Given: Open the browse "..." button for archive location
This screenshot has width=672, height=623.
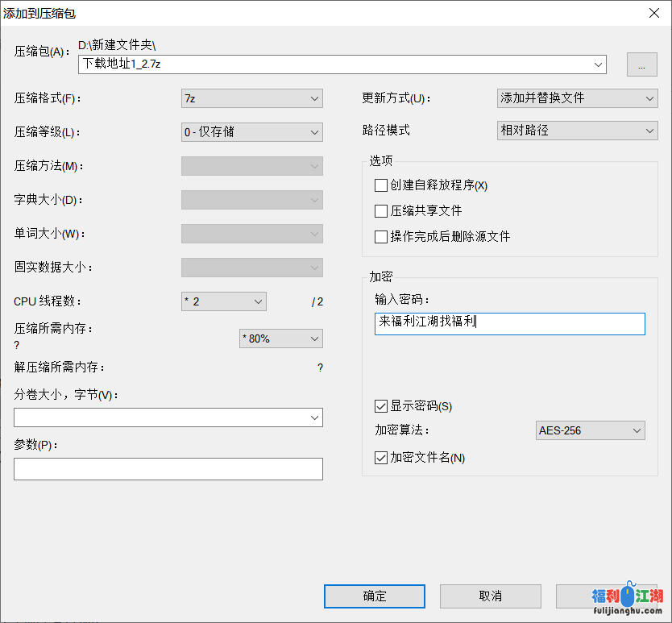Looking at the screenshot, I should coord(641,64).
